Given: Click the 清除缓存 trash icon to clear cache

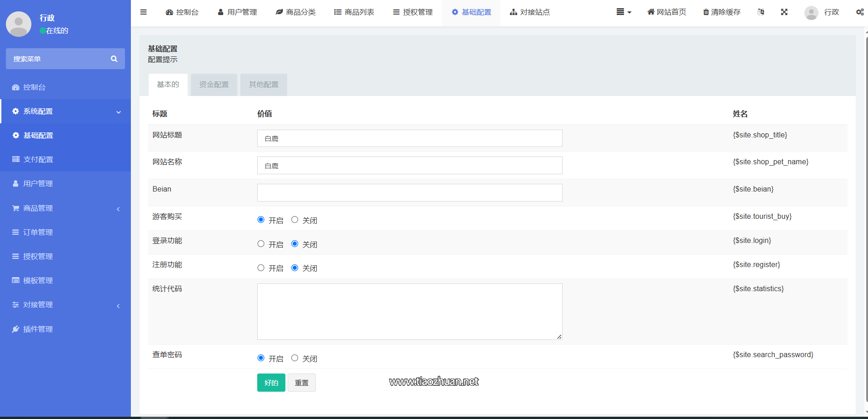Looking at the screenshot, I should pyautogui.click(x=705, y=12).
